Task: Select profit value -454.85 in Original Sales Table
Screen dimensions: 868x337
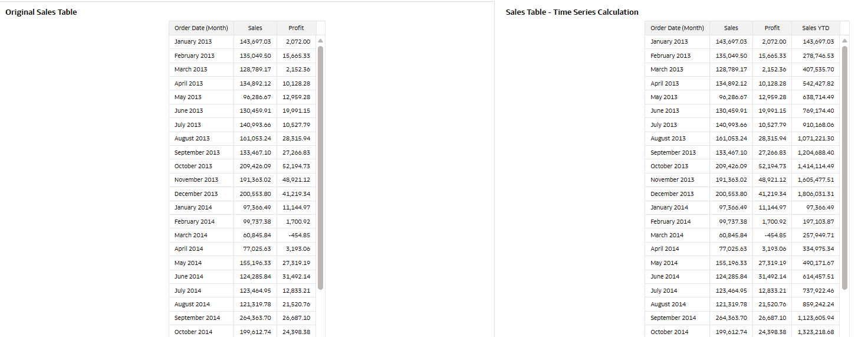Action: (x=300, y=235)
